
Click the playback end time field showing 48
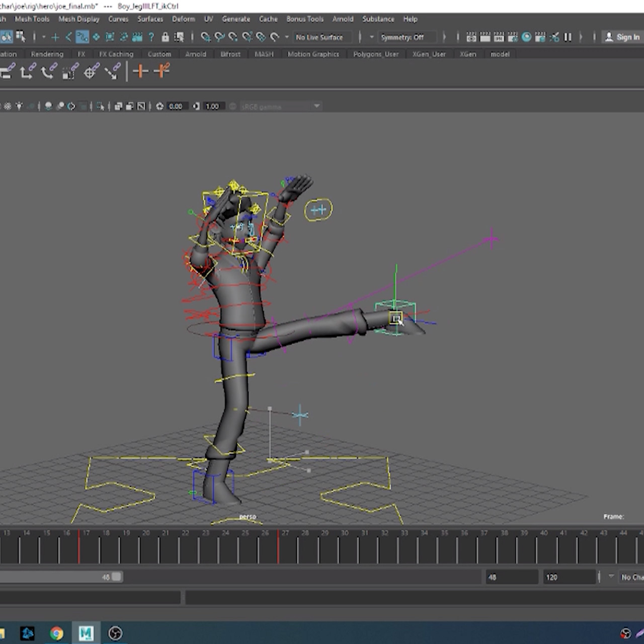[x=511, y=577]
